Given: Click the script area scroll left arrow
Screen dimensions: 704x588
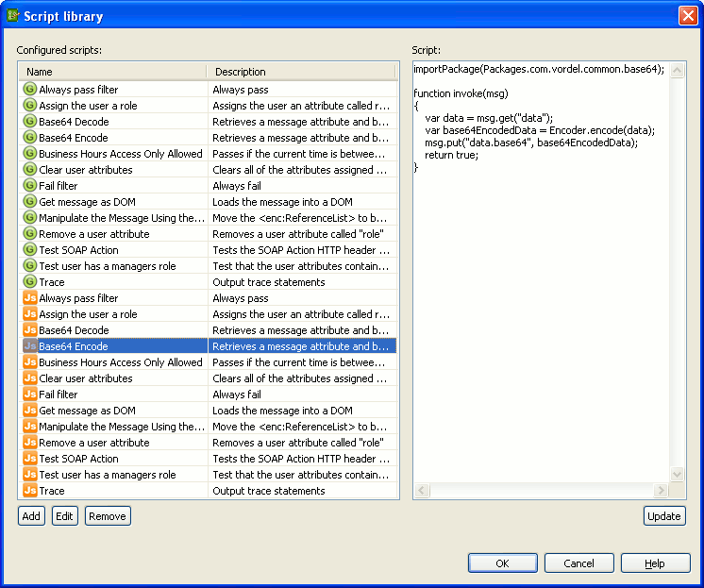Looking at the screenshot, I should (421, 490).
